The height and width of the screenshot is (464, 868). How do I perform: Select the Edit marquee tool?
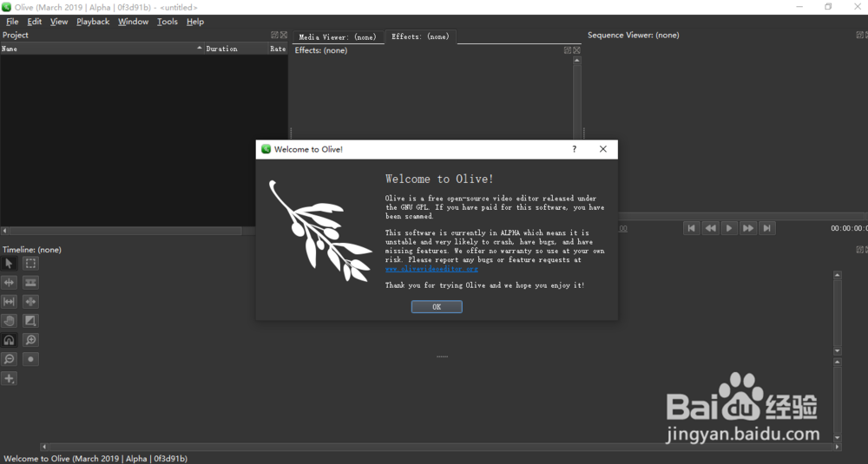[x=30, y=264]
